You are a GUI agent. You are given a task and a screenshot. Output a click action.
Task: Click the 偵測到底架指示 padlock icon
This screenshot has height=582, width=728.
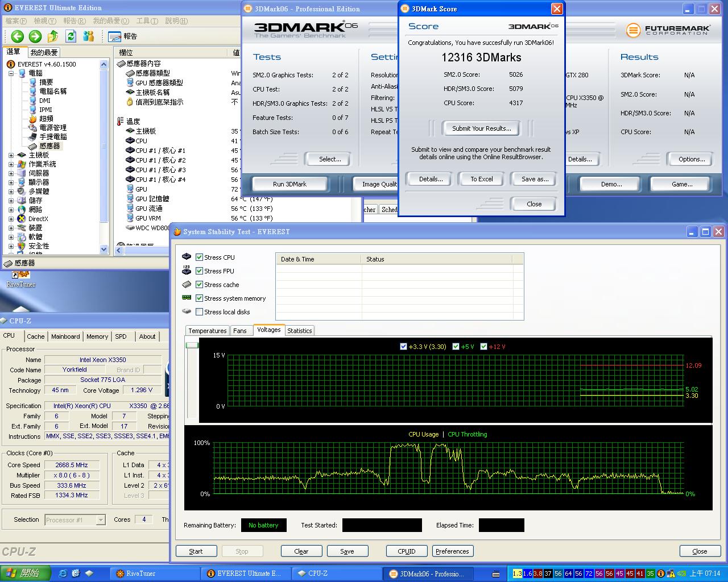pyautogui.click(x=130, y=102)
